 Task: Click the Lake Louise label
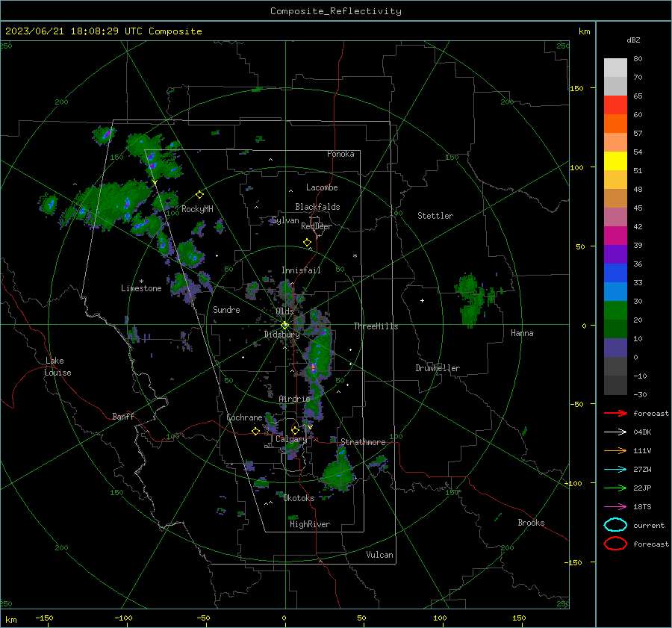pos(57,367)
